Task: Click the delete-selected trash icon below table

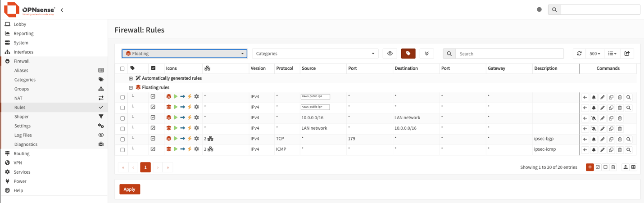Action: [x=613, y=167]
